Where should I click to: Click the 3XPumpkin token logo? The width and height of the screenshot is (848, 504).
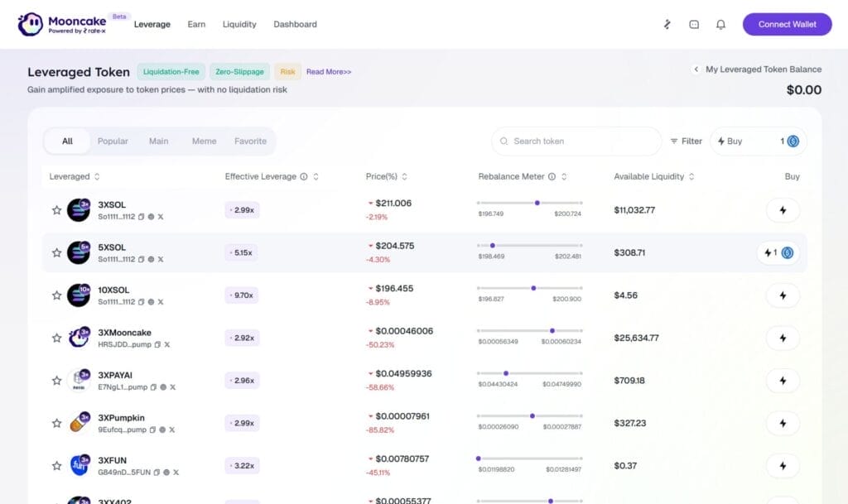(79, 423)
